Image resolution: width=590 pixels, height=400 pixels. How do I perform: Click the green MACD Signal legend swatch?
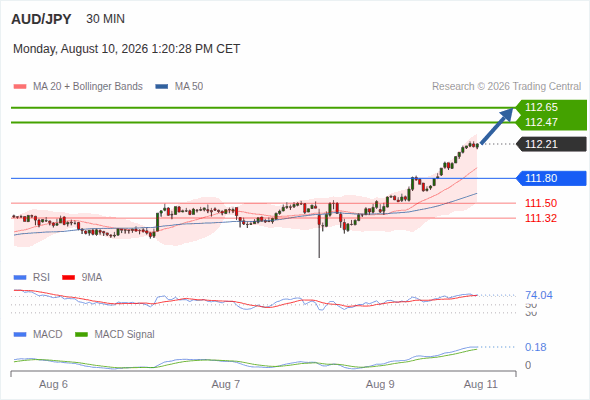click(82, 335)
